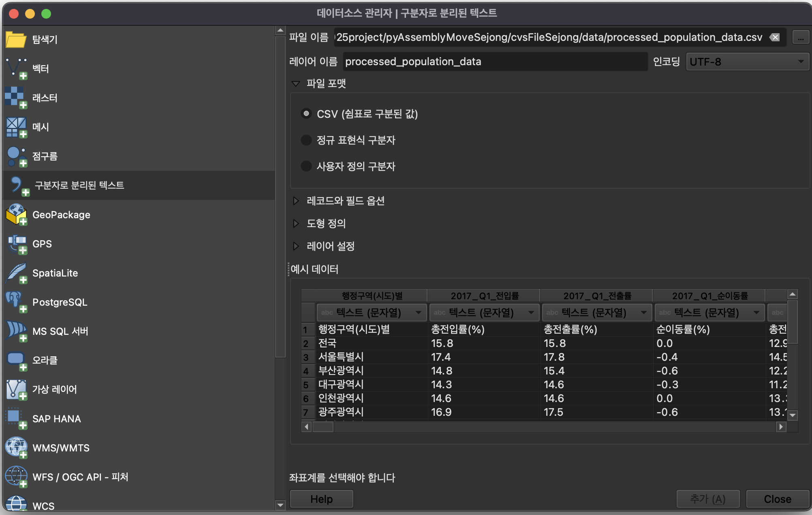Select the Vector (벡터) source icon

click(16, 68)
